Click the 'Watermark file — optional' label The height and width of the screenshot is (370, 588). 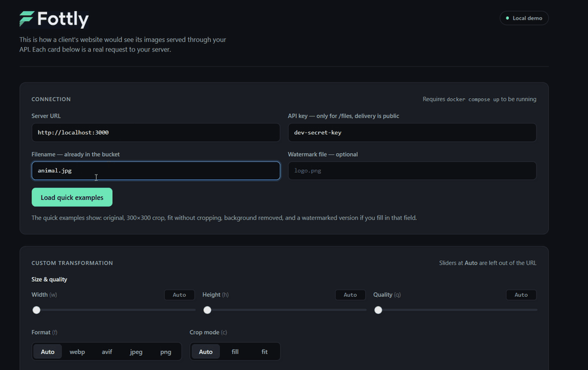323,154
